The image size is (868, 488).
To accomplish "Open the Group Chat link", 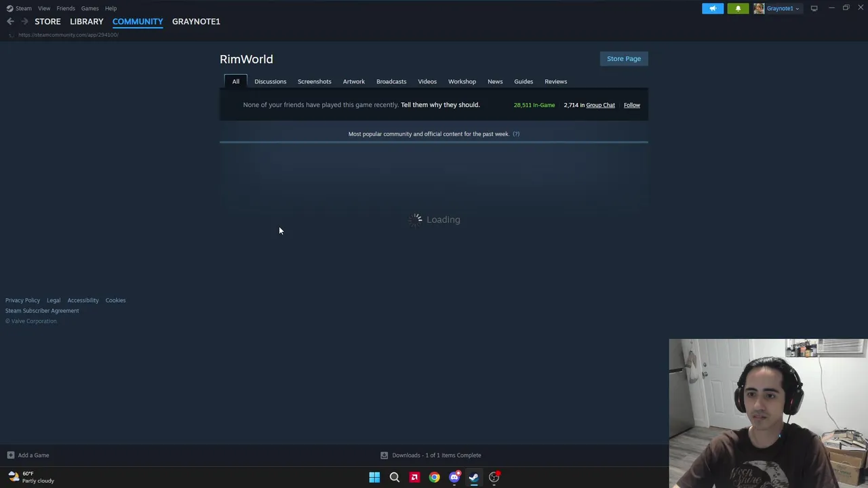I will point(601,105).
